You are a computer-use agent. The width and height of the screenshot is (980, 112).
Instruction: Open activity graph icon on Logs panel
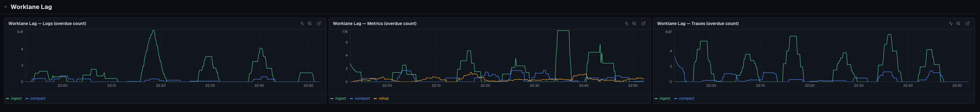pos(302,23)
